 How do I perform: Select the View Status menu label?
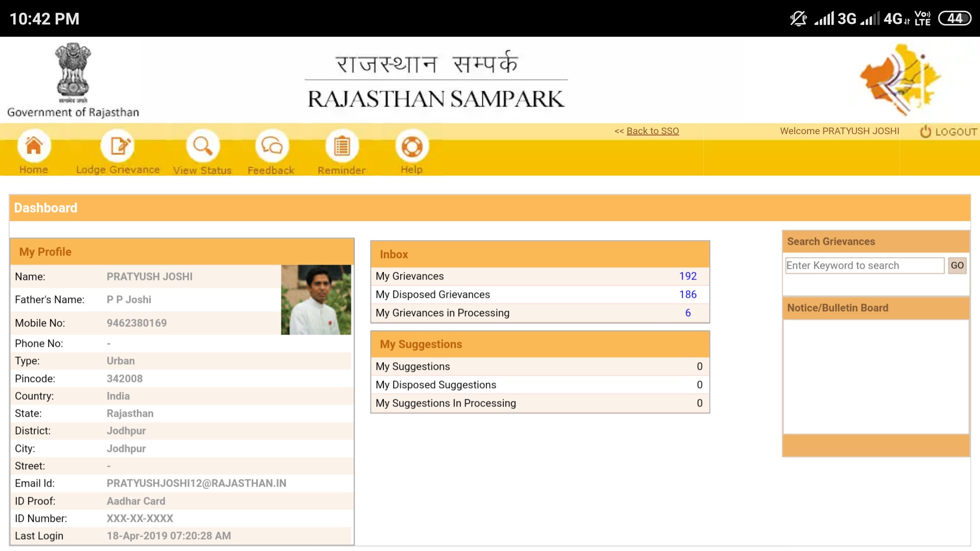pyautogui.click(x=202, y=170)
